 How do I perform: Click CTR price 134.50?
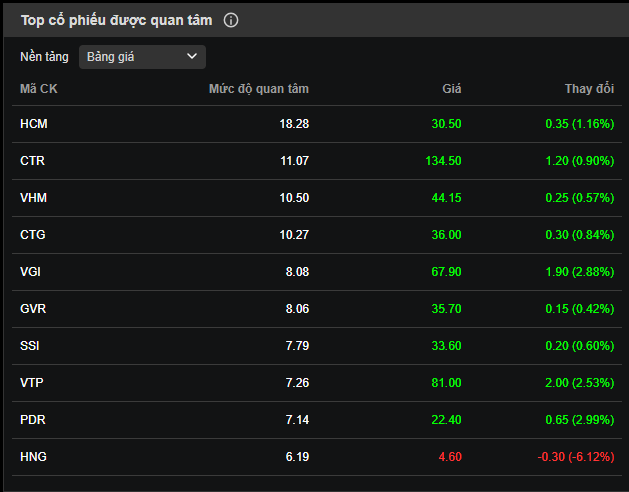pos(443,161)
